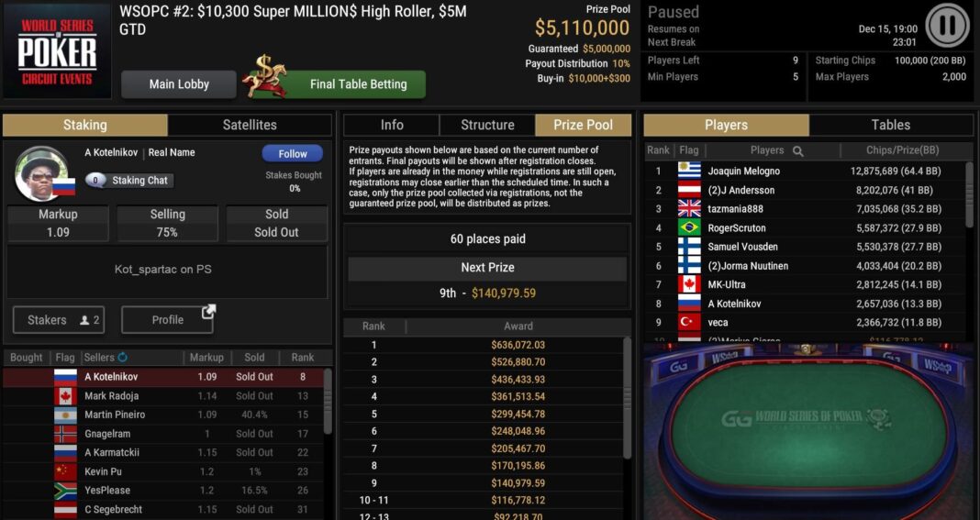Switch to the Satellites tab

pyautogui.click(x=250, y=125)
